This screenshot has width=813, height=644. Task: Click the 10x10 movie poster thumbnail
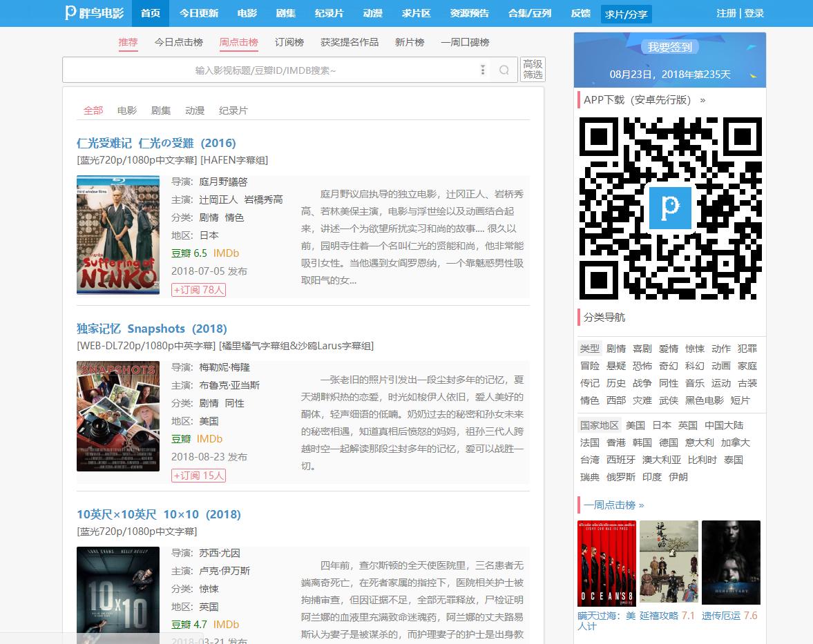[118, 595]
